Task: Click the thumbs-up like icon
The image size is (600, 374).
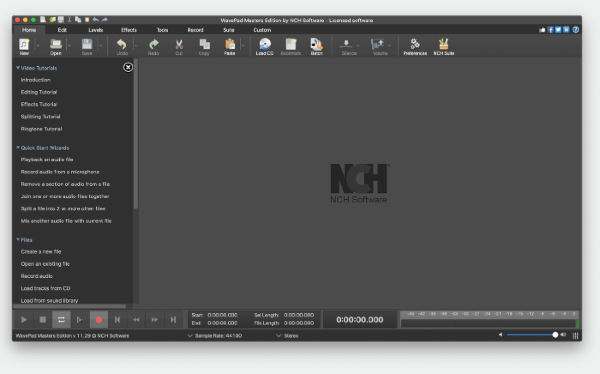Action: [x=542, y=30]
